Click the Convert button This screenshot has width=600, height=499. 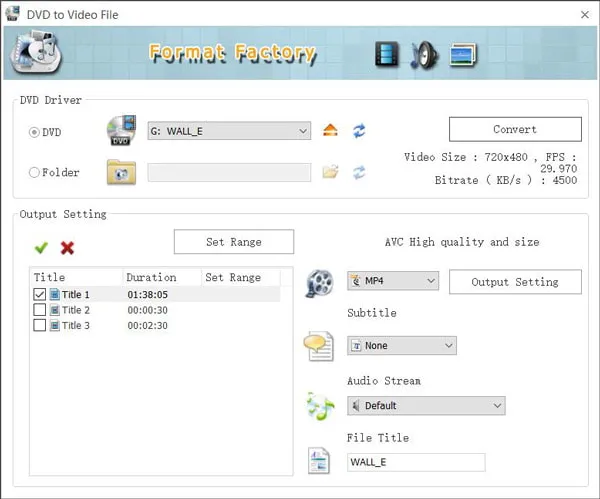[x=515, y=129]
